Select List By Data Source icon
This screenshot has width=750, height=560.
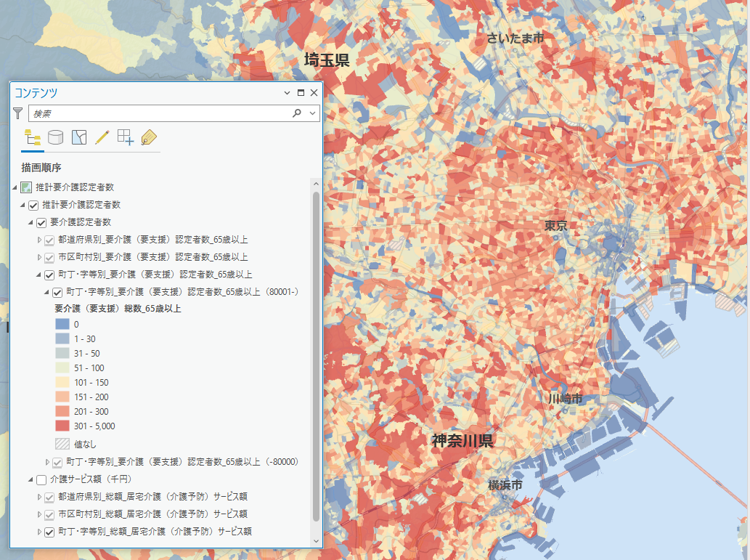55,138
